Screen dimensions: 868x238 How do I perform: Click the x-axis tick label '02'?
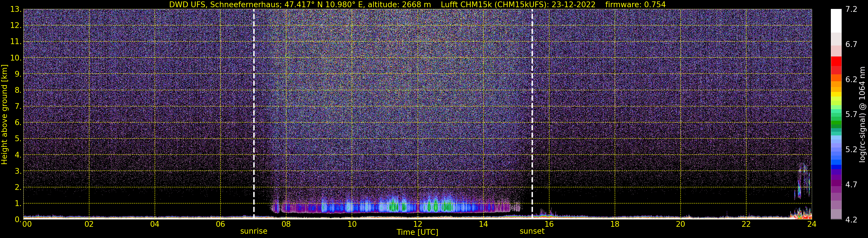pyautogui.click(x=89, y=224)
